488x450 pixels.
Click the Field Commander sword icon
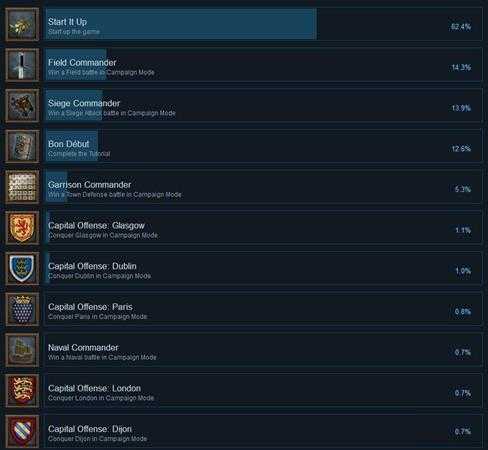point(22,65)
